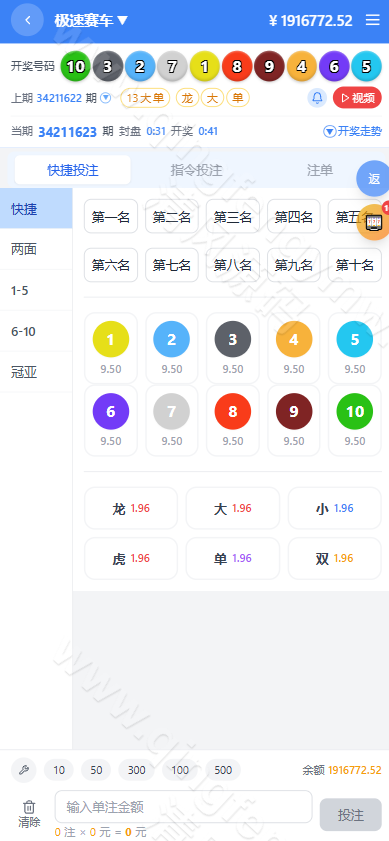Pick the red number 8 ball

[x=233, y=411]
